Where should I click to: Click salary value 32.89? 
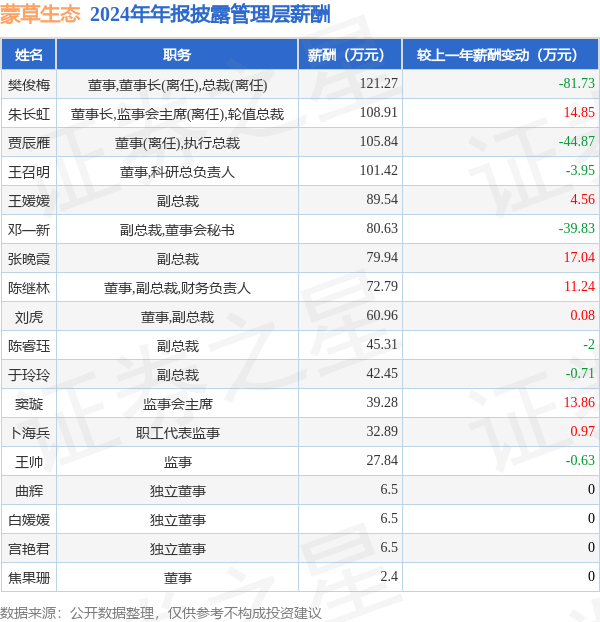point(382,431)
